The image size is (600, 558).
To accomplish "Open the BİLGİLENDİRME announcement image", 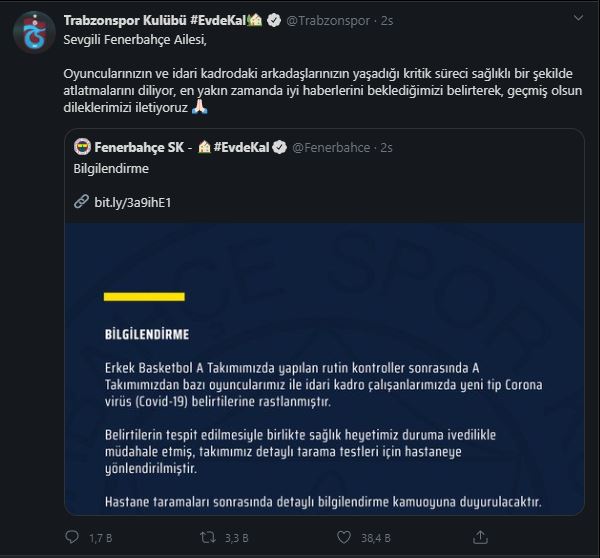I will [324, 369].
